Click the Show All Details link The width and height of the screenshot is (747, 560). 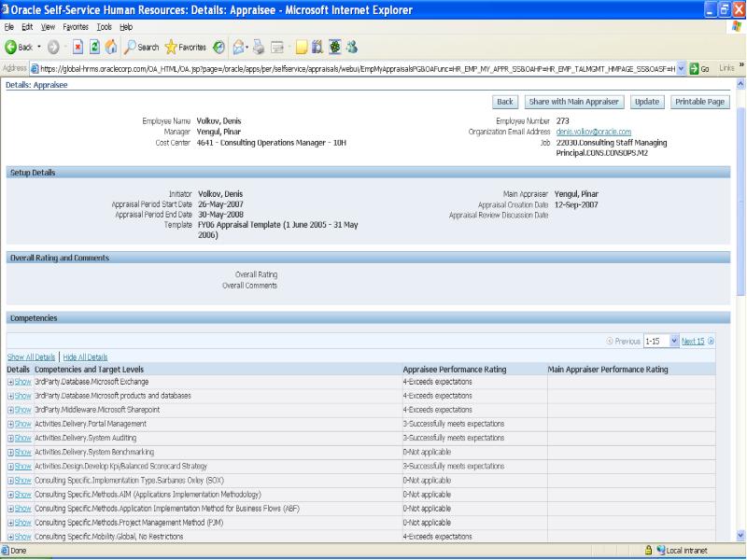[31, 357]
